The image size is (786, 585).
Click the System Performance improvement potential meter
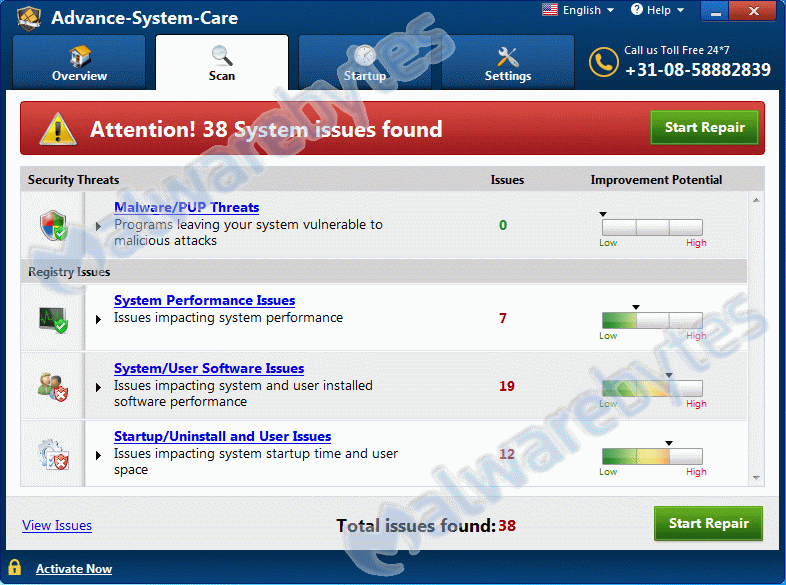(x=652, y=320)
